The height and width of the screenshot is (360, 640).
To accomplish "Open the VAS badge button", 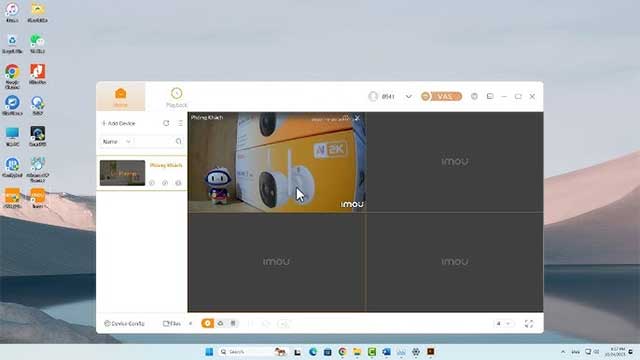I will pos(441,96).
